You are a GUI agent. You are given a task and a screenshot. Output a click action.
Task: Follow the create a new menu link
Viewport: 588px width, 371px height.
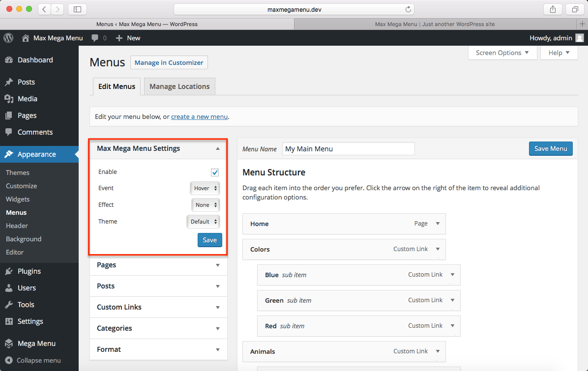tap(199, 116)
